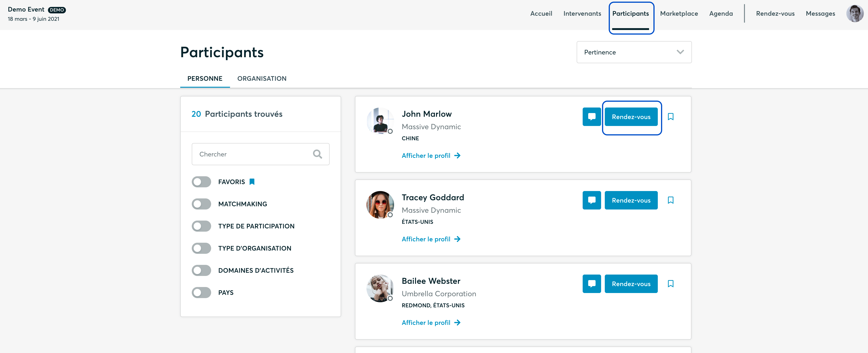Open the Agenda page
Image resolution: width=868 pixels, height=353 pixels.
(721, 13)
